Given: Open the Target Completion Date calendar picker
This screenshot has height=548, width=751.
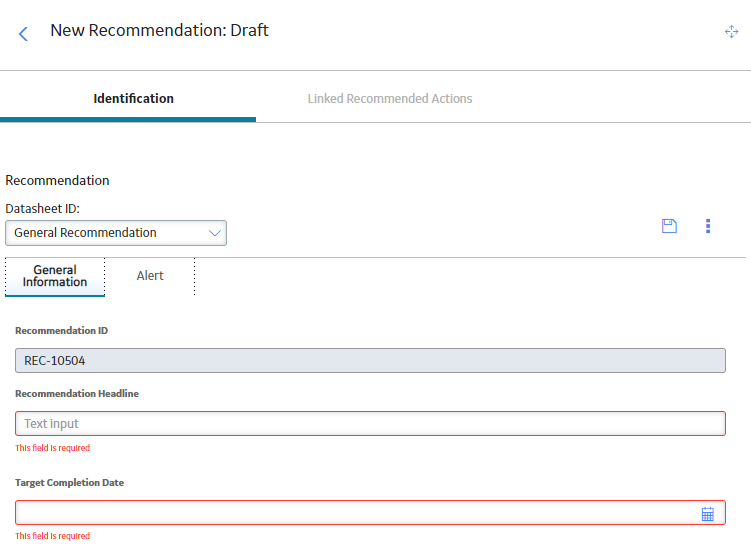Looking at the screenshot, I should point(707,514).
